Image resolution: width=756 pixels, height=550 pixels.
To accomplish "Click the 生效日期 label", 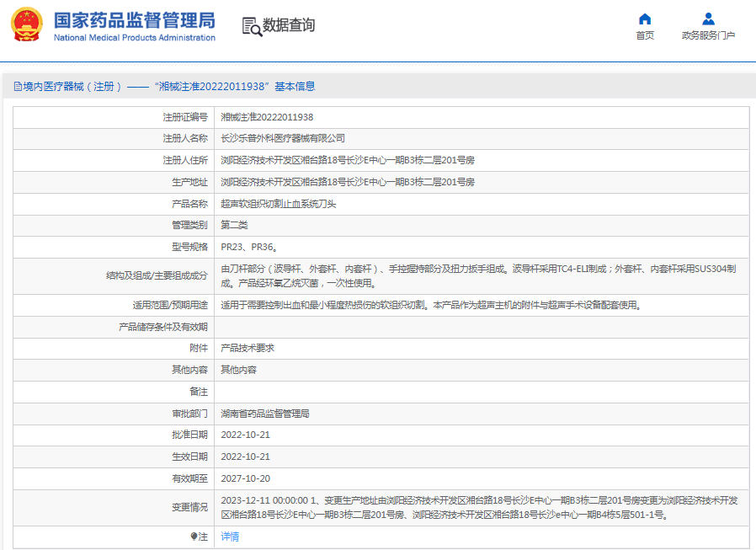I will (189, 457).
